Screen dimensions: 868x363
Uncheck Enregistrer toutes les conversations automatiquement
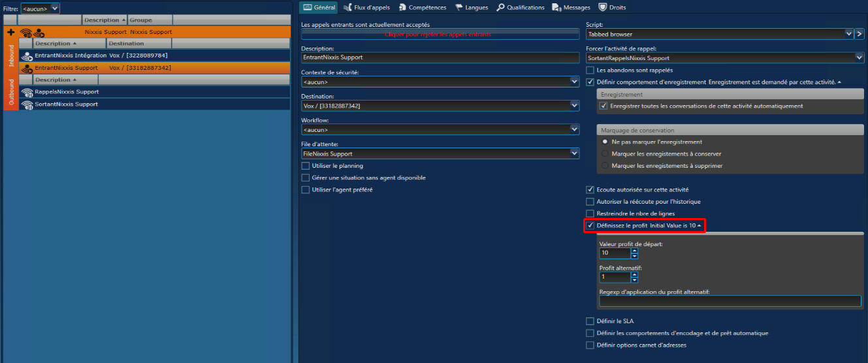(604, 106)
